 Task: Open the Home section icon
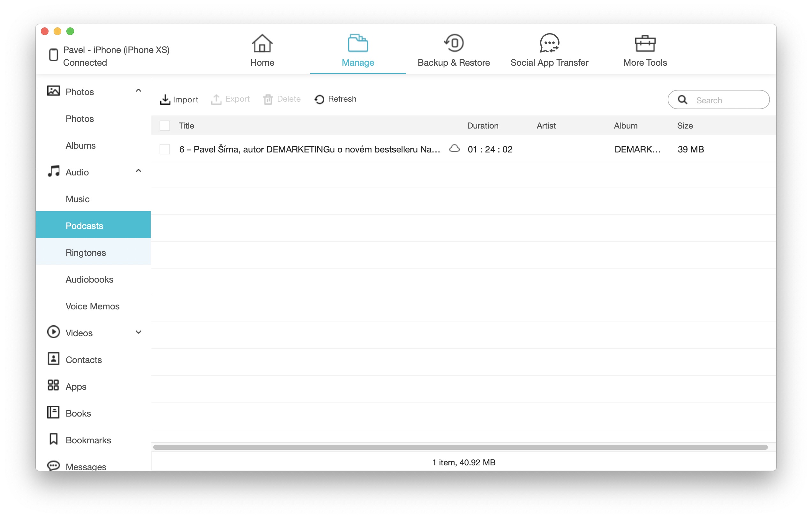[x=262, y=43]
